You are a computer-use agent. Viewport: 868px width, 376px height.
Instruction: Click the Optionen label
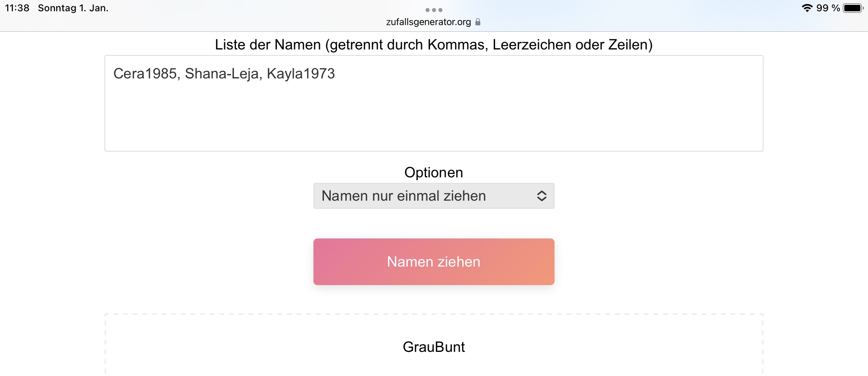coord(434,173)
